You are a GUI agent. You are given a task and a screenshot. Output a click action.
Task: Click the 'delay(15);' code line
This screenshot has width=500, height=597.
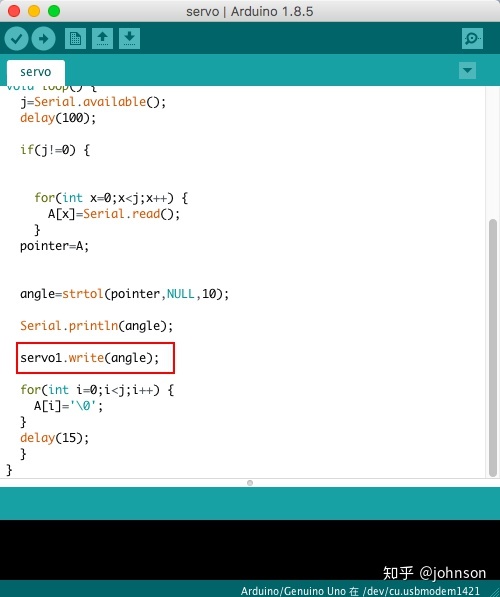point(54,438)
